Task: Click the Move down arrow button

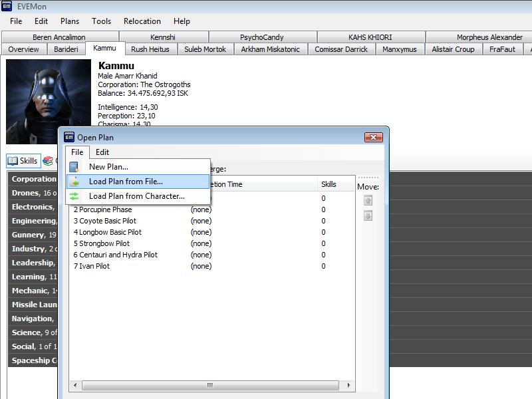Action: (x=368, y=215)
